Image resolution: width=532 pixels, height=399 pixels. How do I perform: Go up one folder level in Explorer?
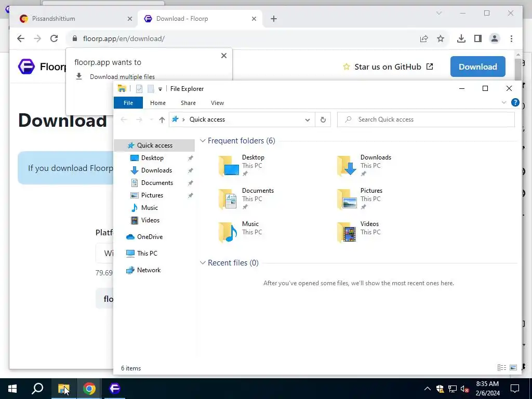pyautogui.click(x=162, y=119)
